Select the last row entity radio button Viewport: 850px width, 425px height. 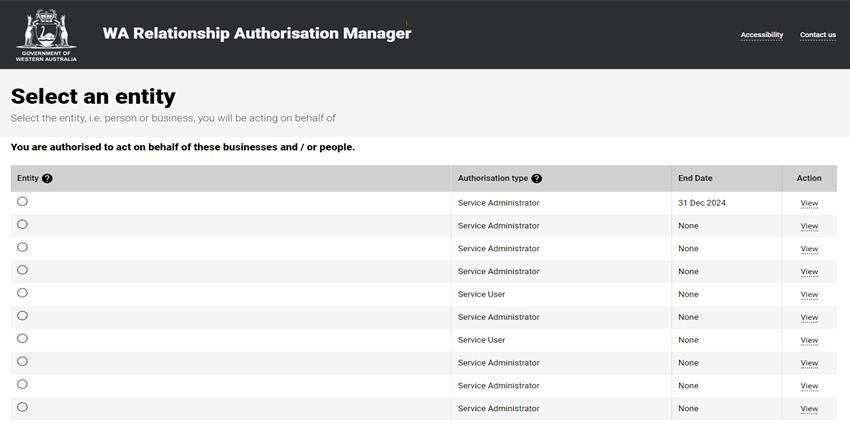click(x=22, y=407)
